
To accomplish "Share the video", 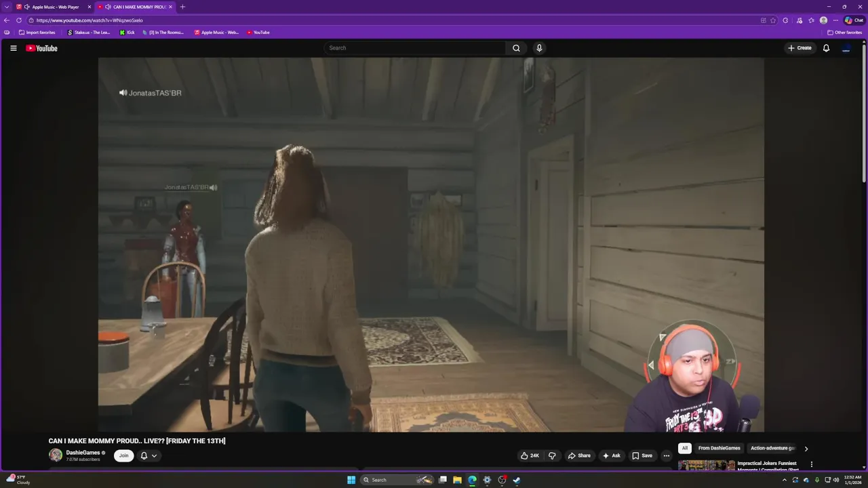I will coord(579,455).
